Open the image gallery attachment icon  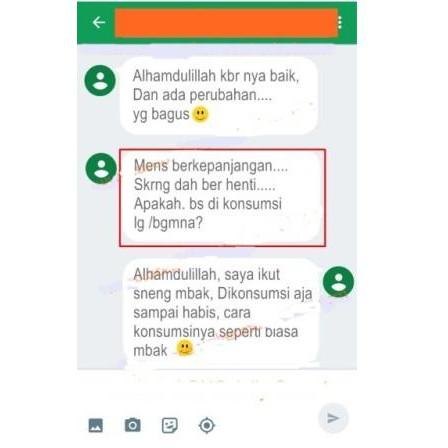(x=96, y=426)
